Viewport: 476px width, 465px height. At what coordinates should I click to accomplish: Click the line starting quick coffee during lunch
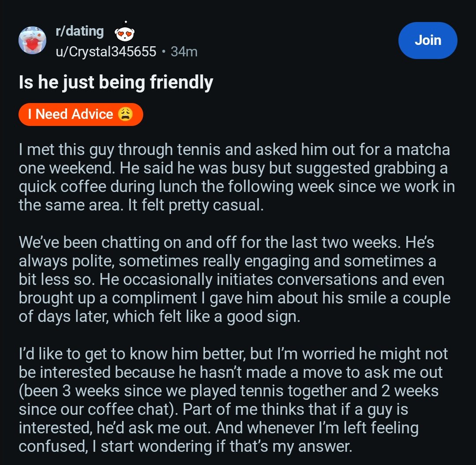(237, 187)
